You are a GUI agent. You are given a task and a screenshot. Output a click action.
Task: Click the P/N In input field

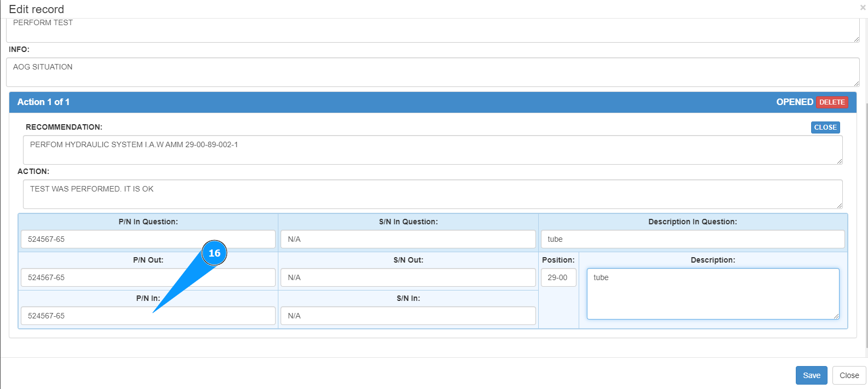(148, 316)
